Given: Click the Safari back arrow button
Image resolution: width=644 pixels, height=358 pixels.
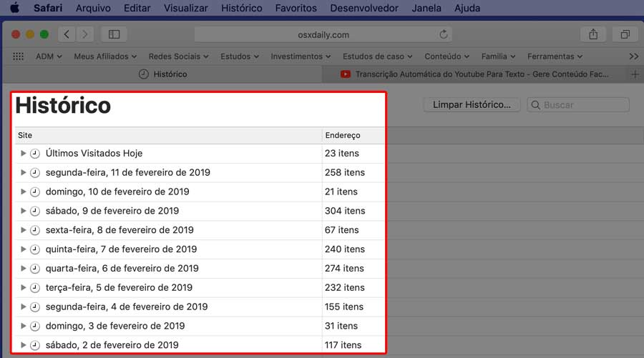Looking at the screenshot, I should [67, 34].
